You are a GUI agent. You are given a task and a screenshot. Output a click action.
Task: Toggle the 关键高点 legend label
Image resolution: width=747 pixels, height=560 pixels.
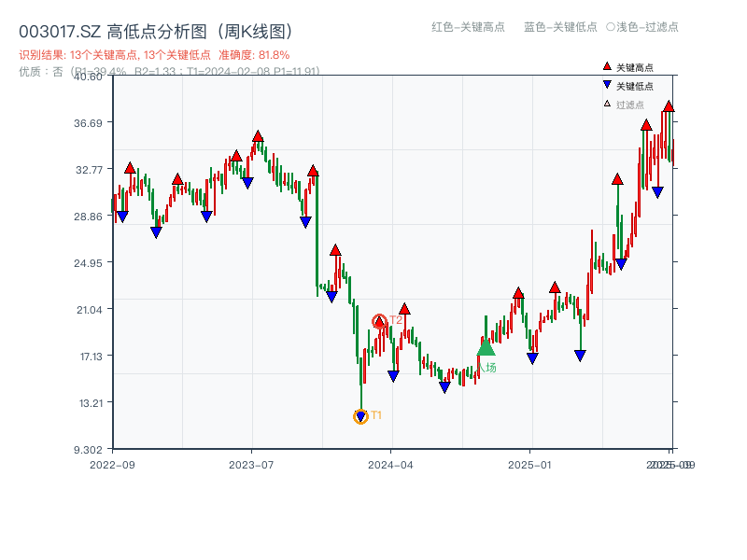[635, 67]
